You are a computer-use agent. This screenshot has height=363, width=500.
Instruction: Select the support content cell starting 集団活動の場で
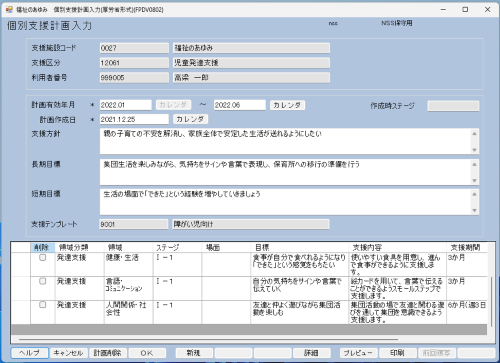pyautogui.click(x=397, y=312)
